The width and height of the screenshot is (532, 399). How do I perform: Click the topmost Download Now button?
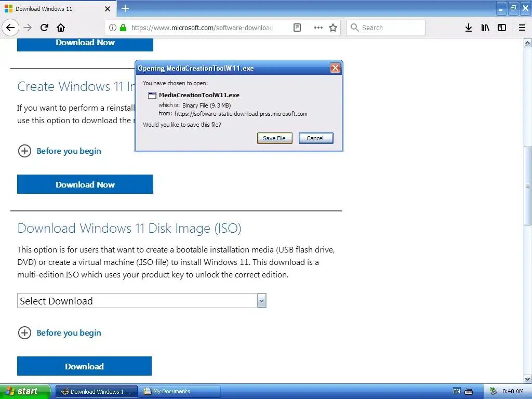click(85, 45)
